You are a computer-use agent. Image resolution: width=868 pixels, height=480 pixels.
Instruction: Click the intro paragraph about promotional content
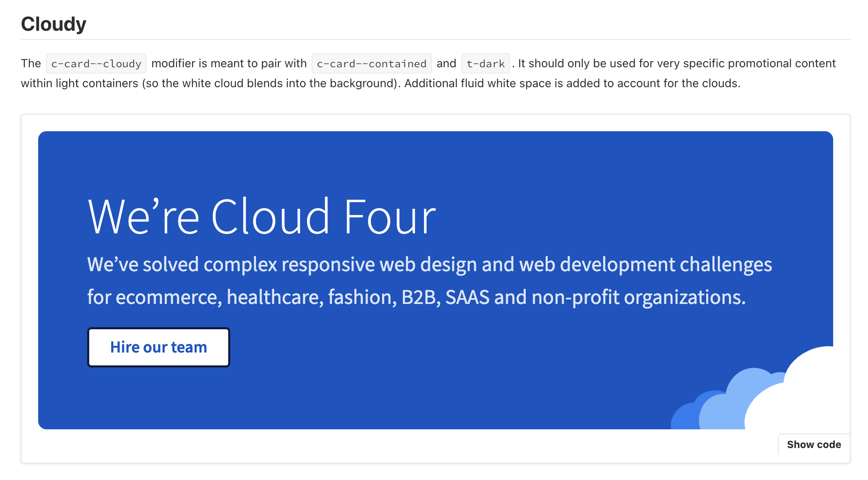(x=676, y=64)
